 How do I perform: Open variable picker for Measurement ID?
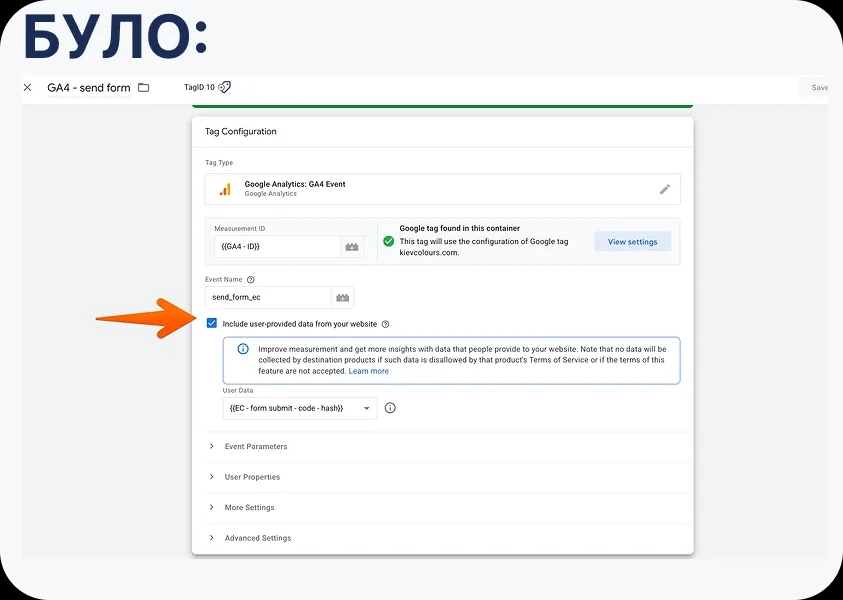point(352,247)
